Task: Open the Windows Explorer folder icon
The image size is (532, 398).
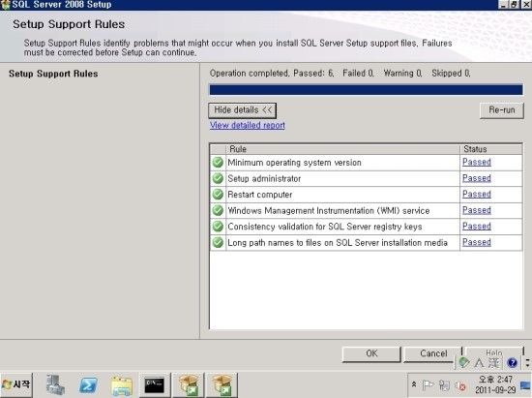Action: (x=122, y=385)
